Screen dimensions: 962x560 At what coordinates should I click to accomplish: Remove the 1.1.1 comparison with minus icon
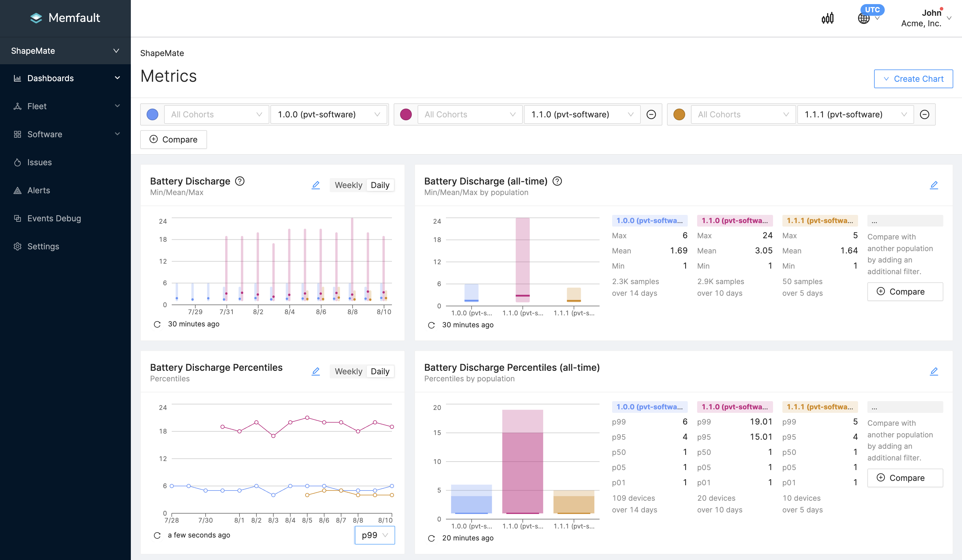pos(924,114)
